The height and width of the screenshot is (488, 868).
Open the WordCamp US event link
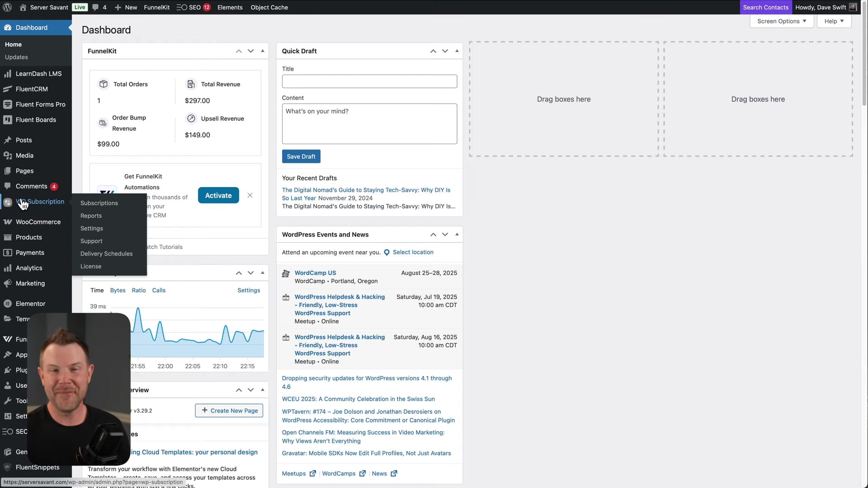click(x=315, y=273)
